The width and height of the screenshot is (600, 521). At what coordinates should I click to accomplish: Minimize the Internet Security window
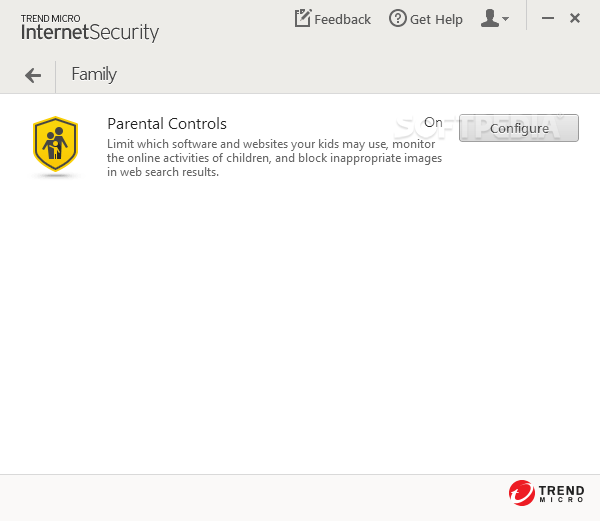click(548, 18)
